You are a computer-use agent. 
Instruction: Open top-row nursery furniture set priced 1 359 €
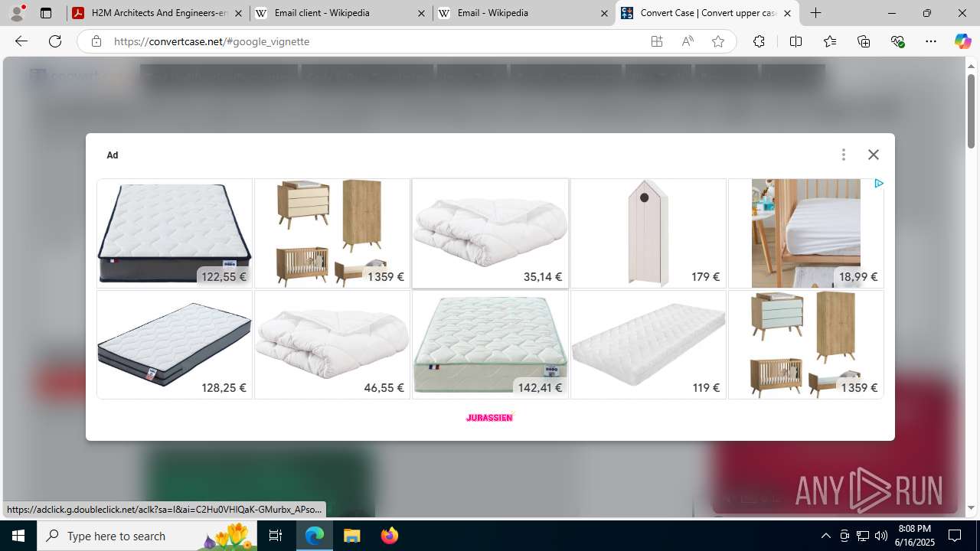point(332,233)
